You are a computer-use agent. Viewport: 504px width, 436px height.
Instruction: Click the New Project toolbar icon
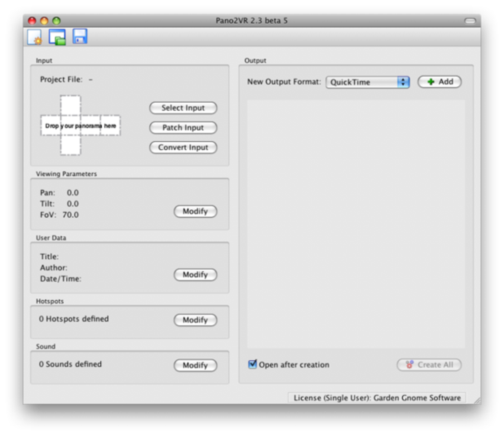click(35, 37)
